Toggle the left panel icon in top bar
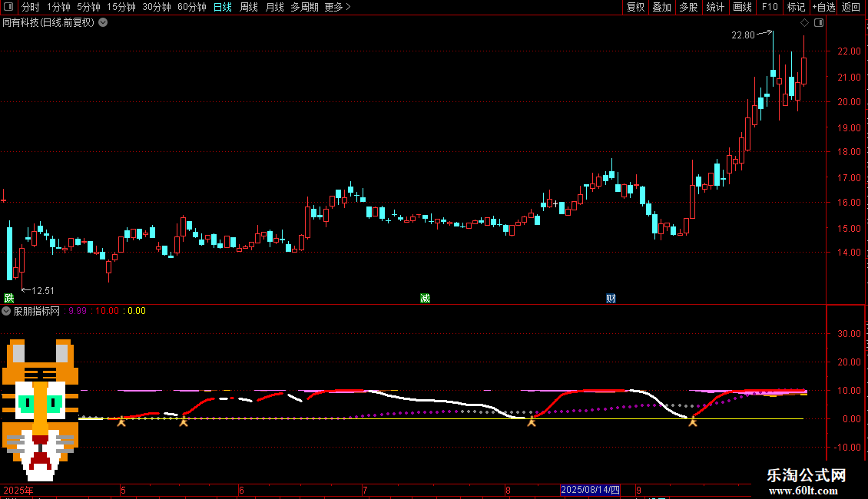The image size is (868, 499). 8,7
